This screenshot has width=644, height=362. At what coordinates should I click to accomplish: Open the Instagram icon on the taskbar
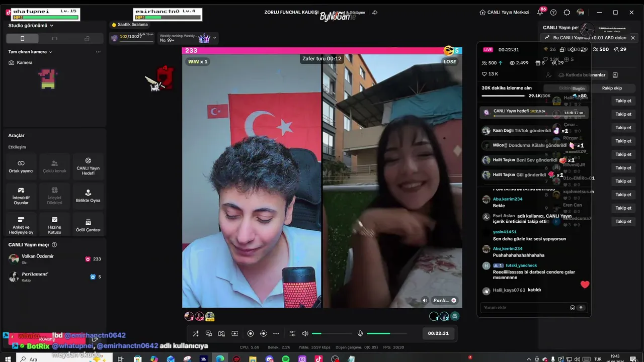[x=302, y=359]
